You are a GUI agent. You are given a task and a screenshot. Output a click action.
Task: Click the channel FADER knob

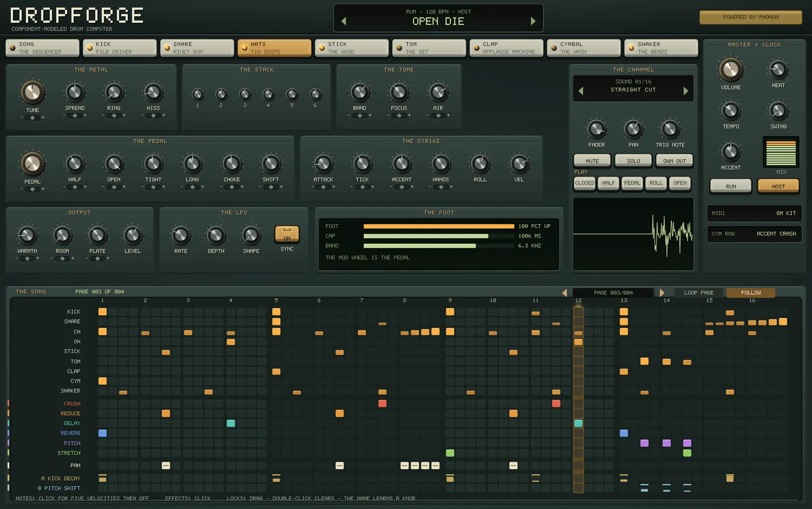(x=597, y=129)
